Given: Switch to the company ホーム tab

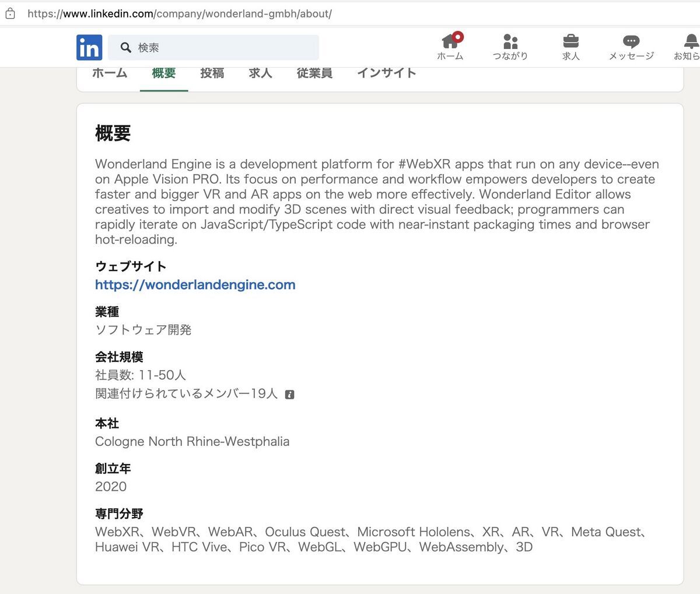Looking at the screenshot, I should coord(110,73).
